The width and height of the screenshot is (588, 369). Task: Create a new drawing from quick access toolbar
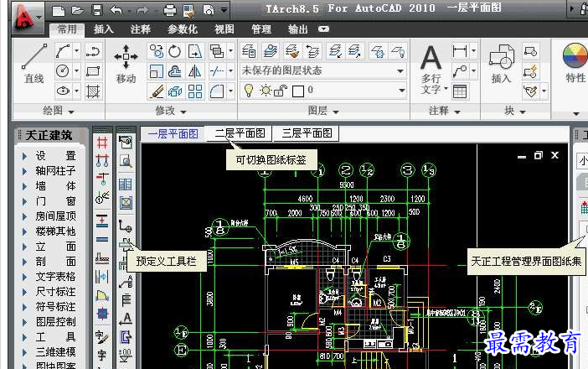tap(58, 10)
